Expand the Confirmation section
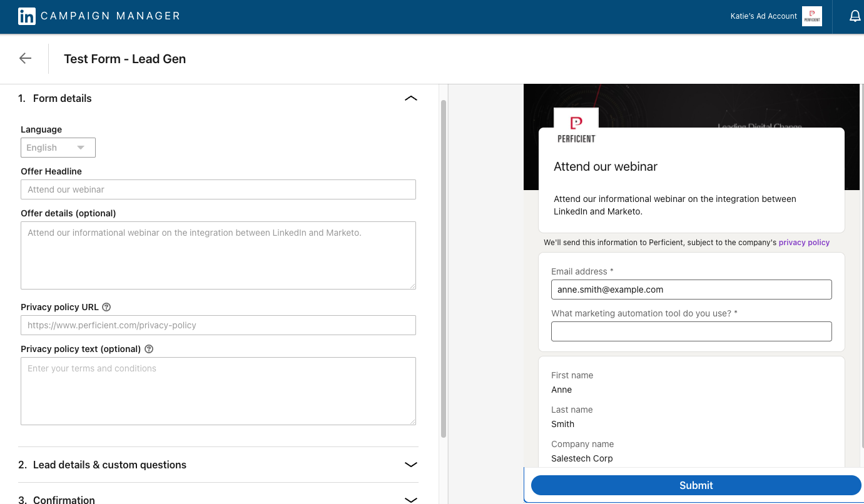The image size is (864, 504). (411, 499)
